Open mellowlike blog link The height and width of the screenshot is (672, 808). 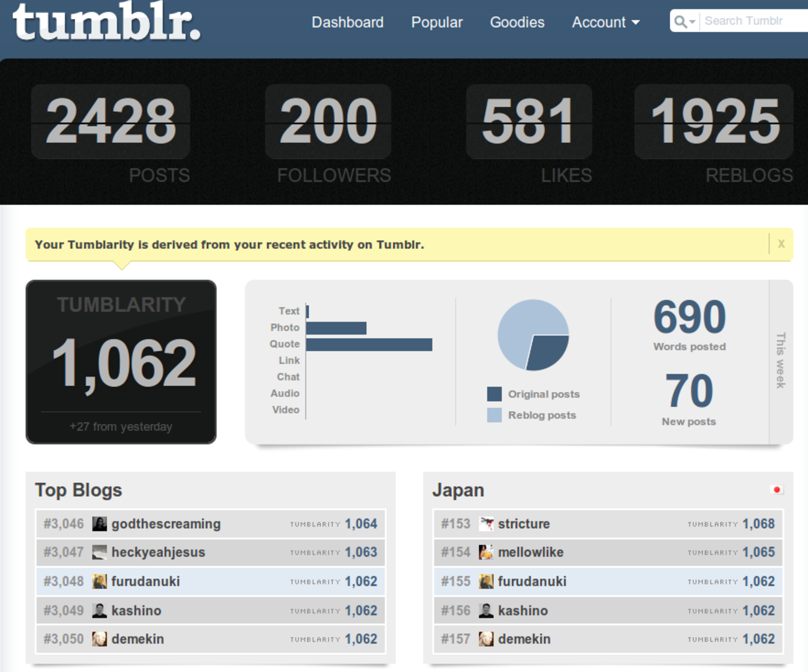click(531, 552)
